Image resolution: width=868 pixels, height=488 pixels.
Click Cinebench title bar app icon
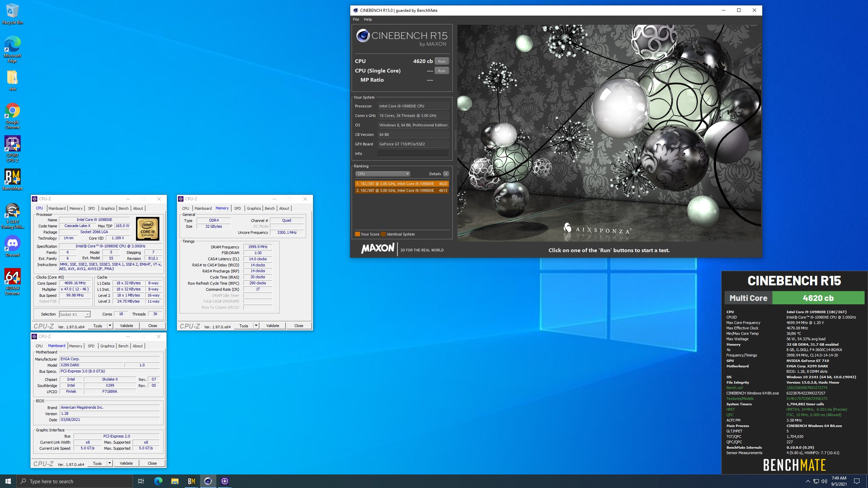point(355,11)
